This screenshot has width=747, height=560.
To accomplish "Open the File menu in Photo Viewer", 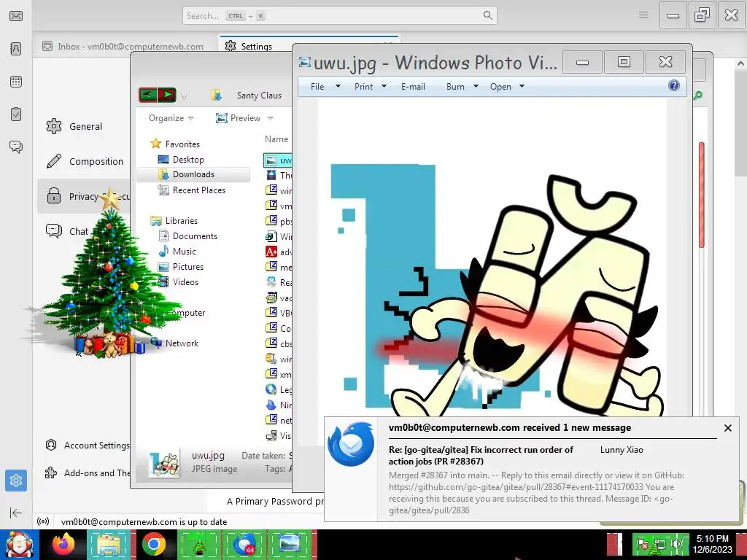I will pos(325,87).
